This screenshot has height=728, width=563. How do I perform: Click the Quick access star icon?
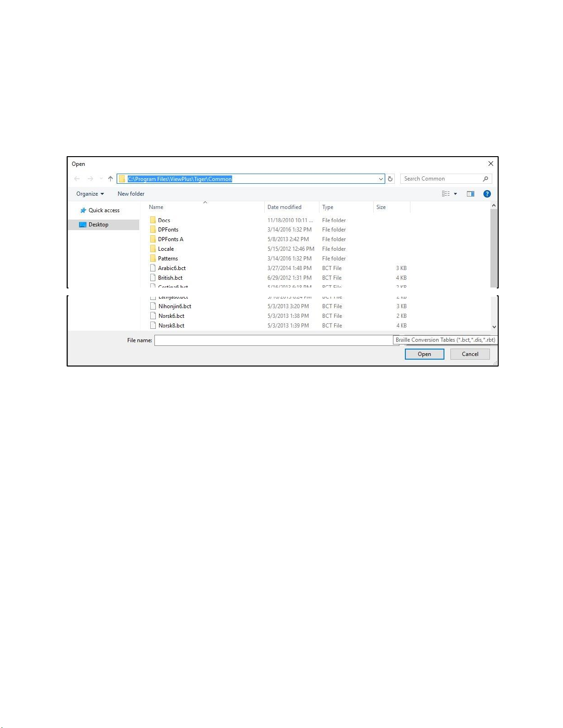[83, 210]
